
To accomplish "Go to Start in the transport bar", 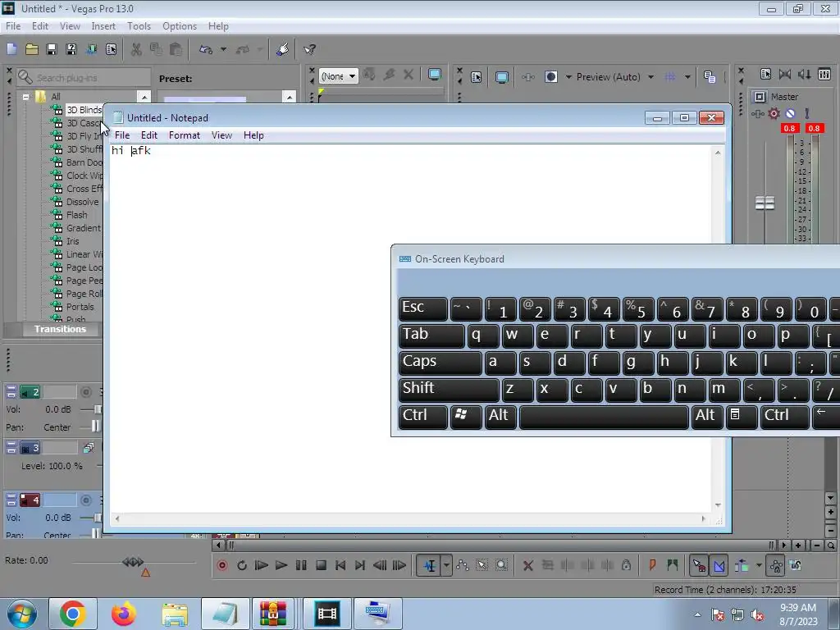I will (x=340, y=565).
